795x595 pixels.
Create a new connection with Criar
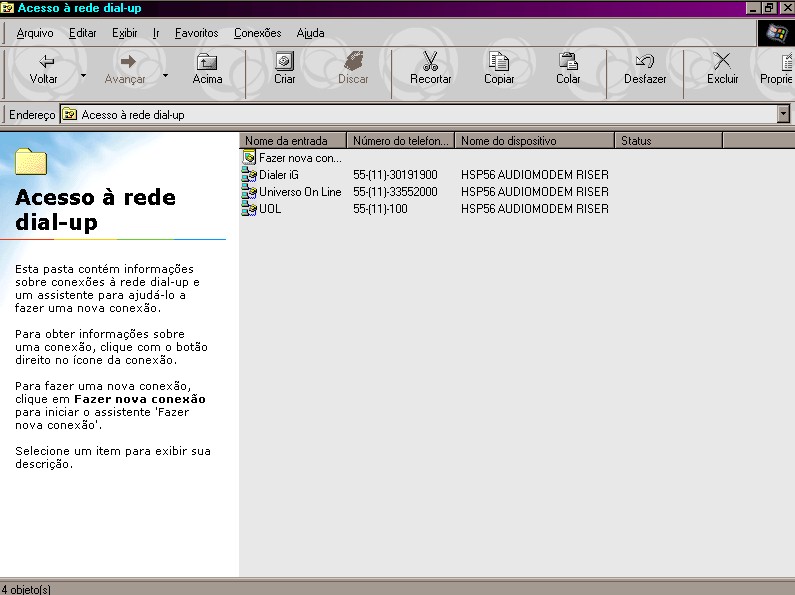(284, 70)
